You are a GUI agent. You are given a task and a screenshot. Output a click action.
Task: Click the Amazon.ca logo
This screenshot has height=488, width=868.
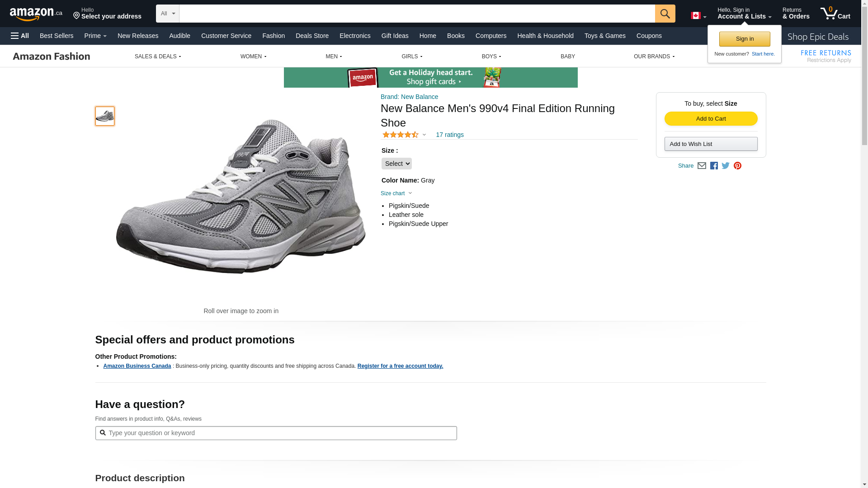point(36,14)
